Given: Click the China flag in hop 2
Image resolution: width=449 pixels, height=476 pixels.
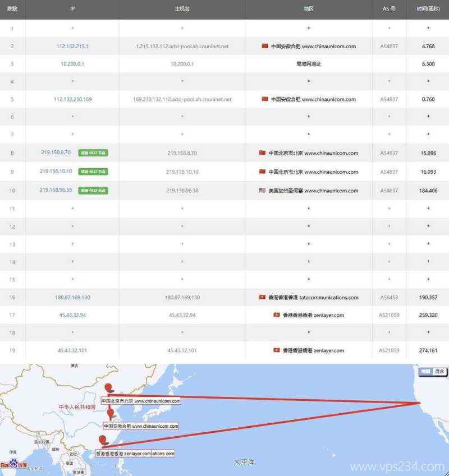Looking at the screenshot, I should point(265,46).
